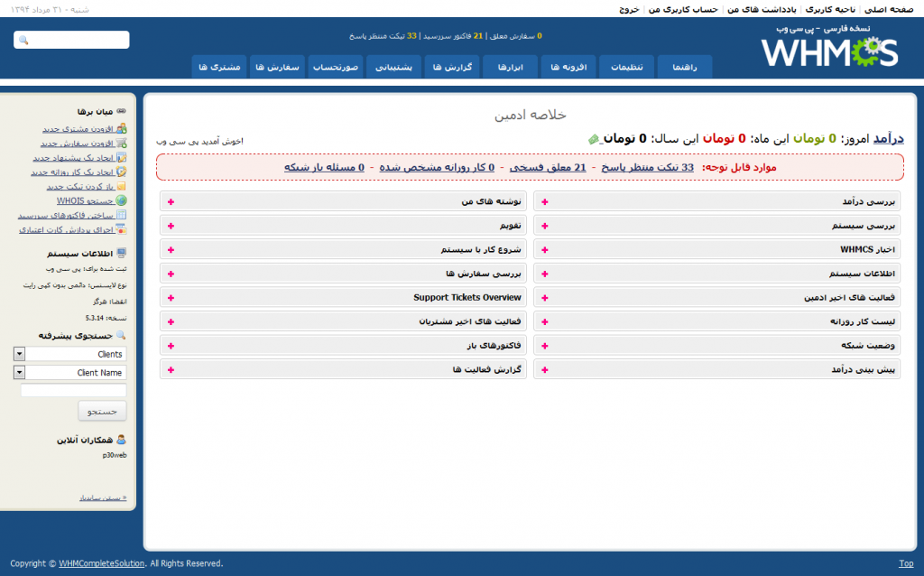Open the مشتری ها navigation tab

pos(219,67)
